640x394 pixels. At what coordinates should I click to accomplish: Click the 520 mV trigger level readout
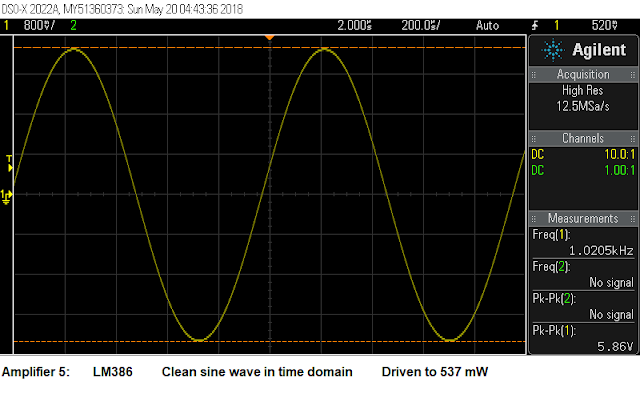click(604, 26)
